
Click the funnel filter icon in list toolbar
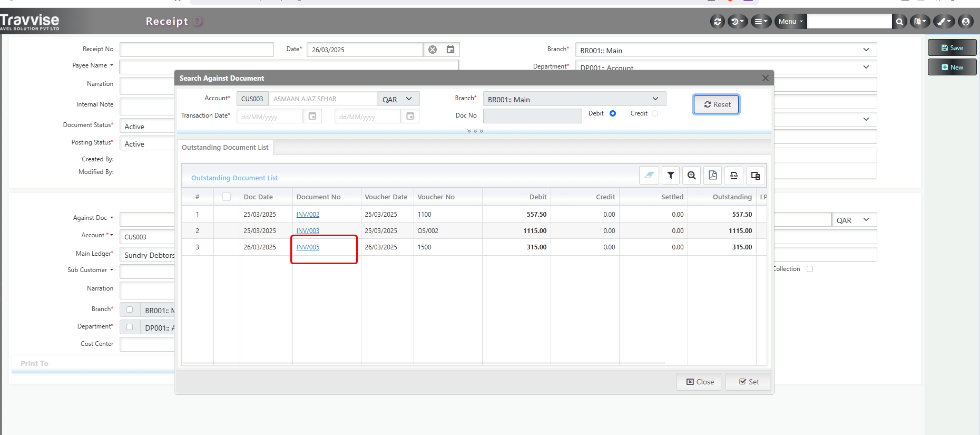(x=671, y=176)
